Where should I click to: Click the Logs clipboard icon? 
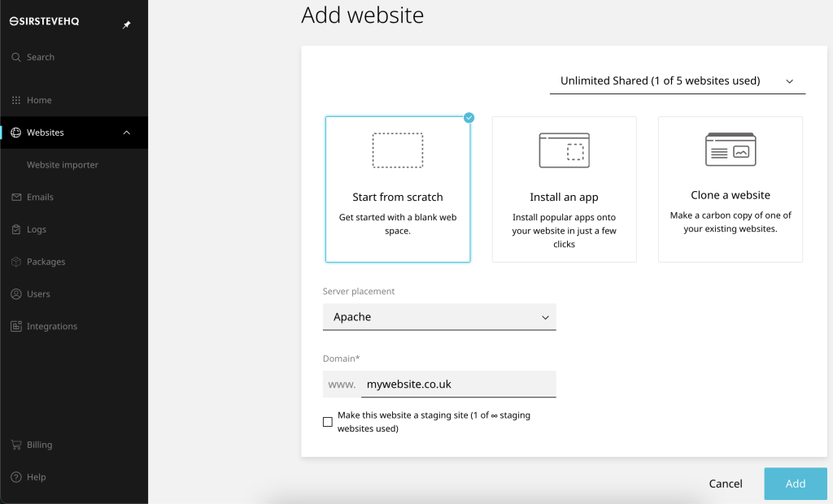[16, 229]
